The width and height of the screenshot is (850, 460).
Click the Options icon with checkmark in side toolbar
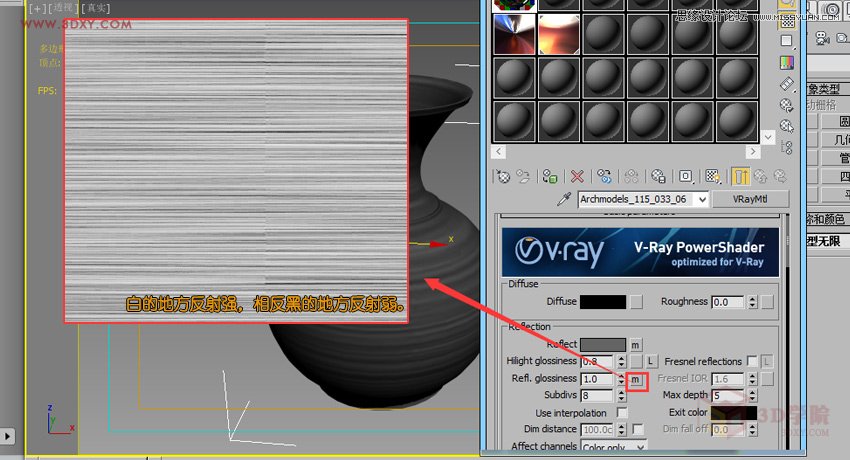pyautogui.click(x=787, y=105)
